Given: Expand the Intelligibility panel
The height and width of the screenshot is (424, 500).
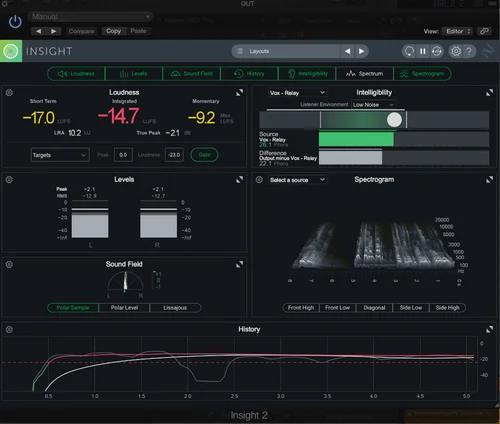Looking at the screenshot, I should (x=489, y=93).
